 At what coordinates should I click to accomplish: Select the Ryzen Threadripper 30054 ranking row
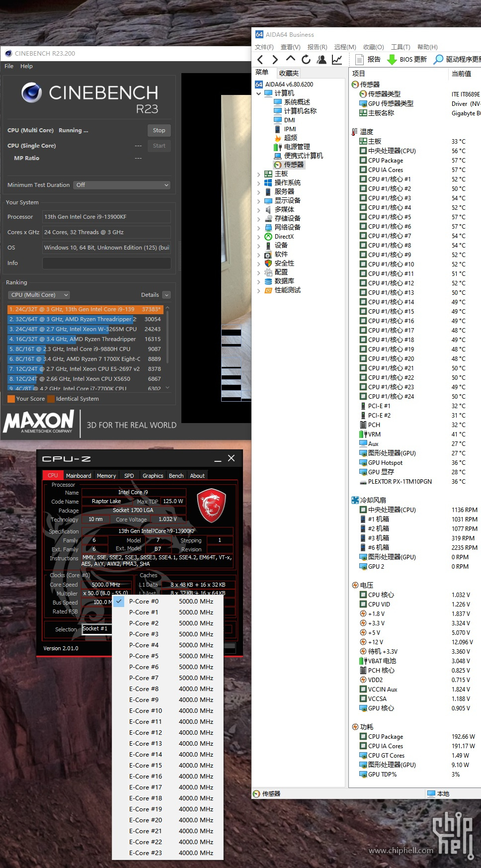coord(85,319)
